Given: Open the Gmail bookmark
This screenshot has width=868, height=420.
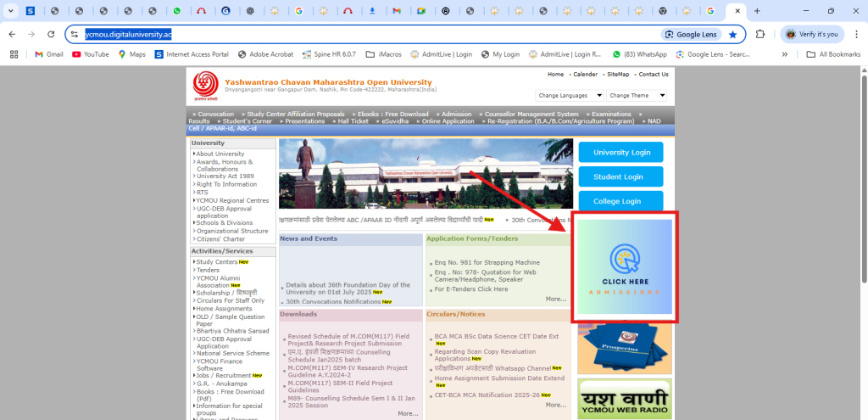Looking at the screenshot, I should 48,54.
